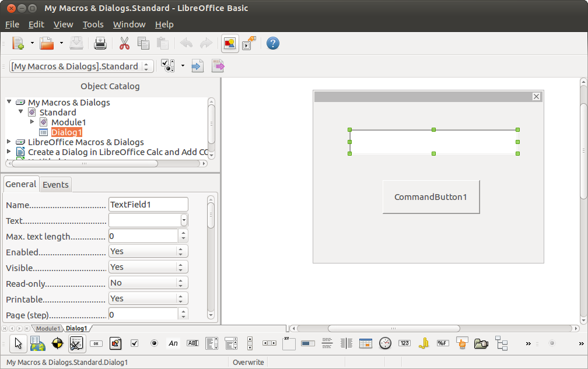Select the Tree Control tool
This screenshot has width=588, height=369.
[x=502, y=343]
